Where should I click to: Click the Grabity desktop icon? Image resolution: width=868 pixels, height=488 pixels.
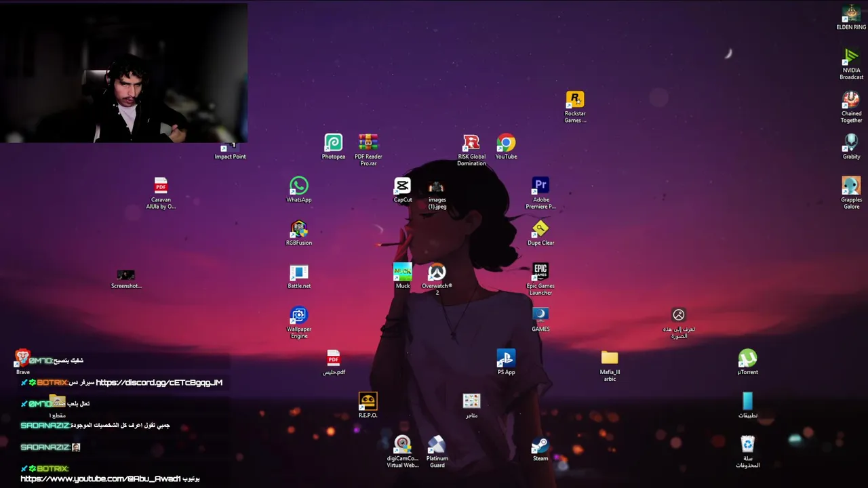pos(851,147)
